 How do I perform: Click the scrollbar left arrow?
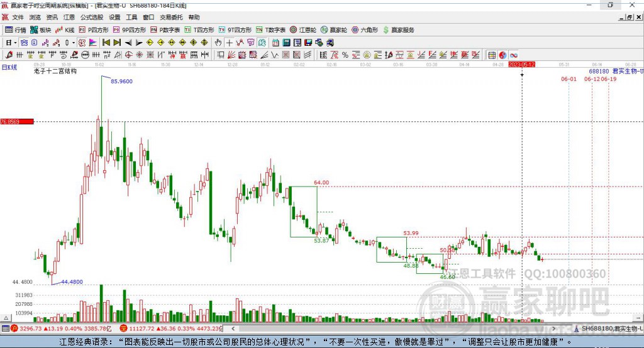(x=233, y=329)
